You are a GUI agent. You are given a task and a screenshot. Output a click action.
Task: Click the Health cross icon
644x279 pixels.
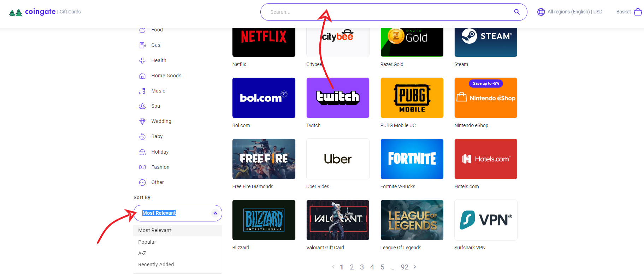[142, 60]
